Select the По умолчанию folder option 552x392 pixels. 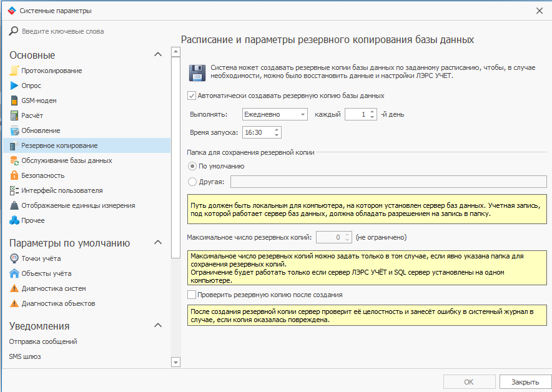(192, 166)
